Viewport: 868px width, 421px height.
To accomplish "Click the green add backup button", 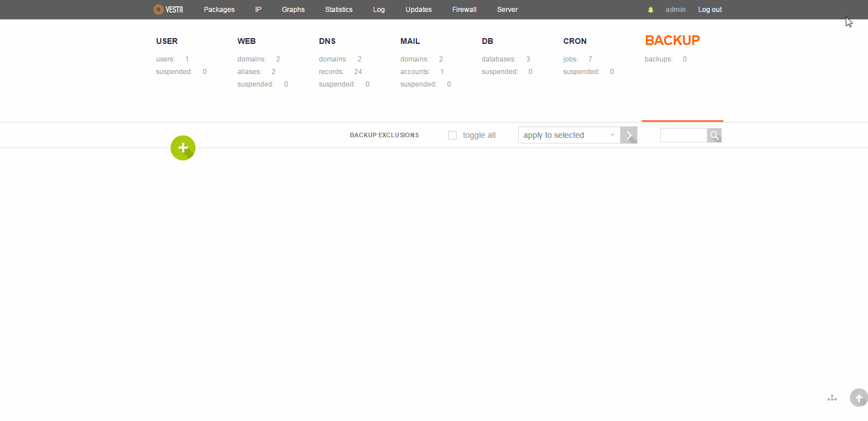I will pyautogui.click(x=183, y=148).
